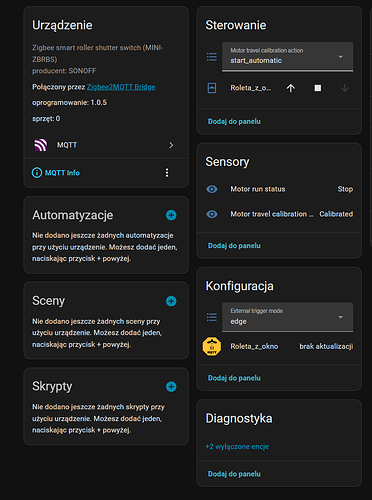The image size is (372, 500).
Task: Click the Calibrated state value
Action: 336,214
